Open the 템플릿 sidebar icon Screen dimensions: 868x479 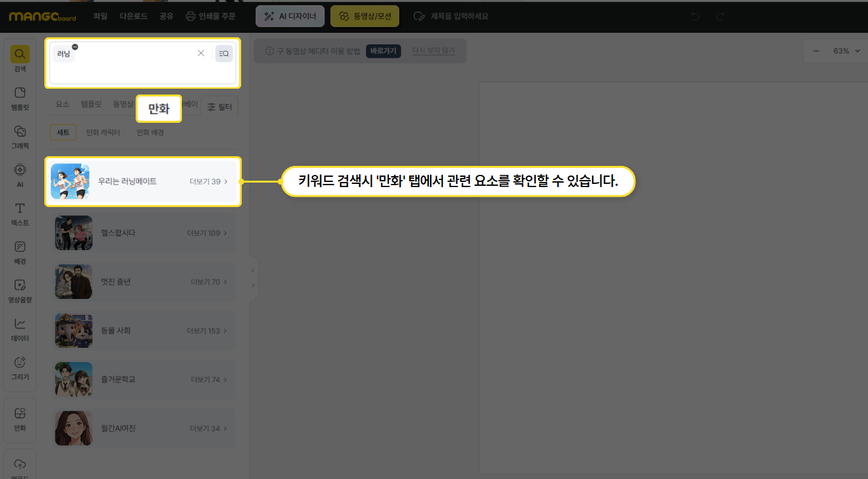pos(20,98)
